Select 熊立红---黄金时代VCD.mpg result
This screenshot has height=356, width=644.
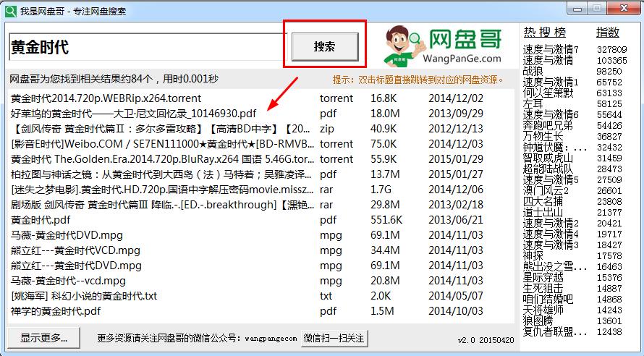point(76,250)
